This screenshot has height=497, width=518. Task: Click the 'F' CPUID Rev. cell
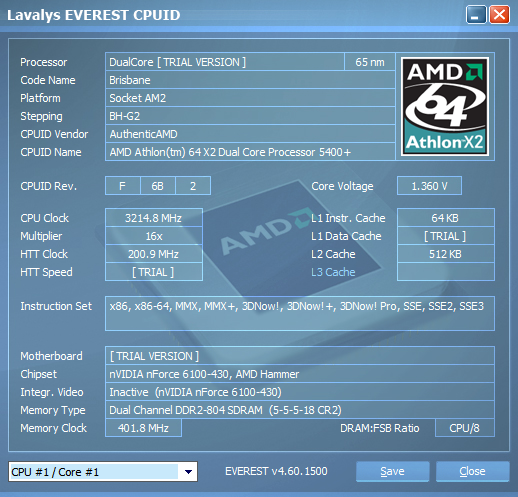(123, 186)
